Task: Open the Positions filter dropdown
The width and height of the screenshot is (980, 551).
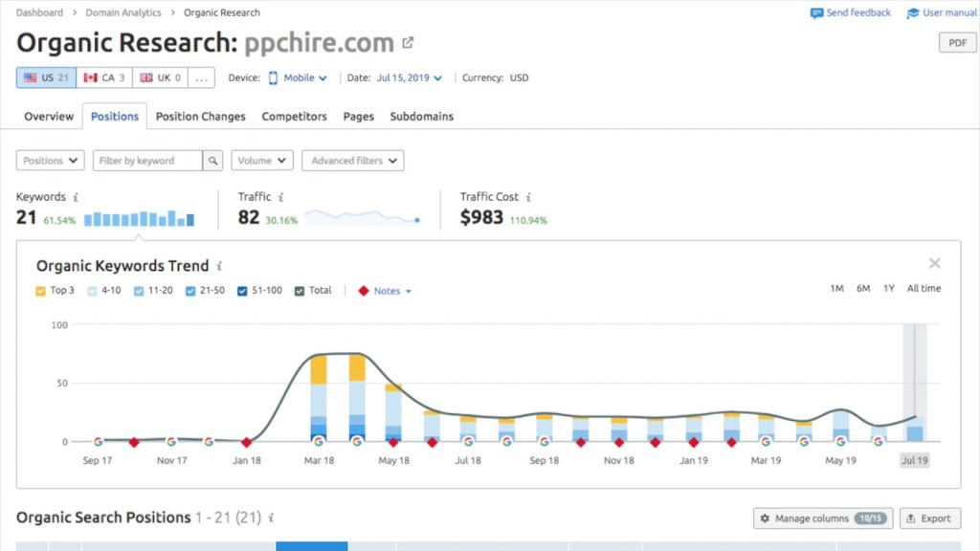Action: 50,161
